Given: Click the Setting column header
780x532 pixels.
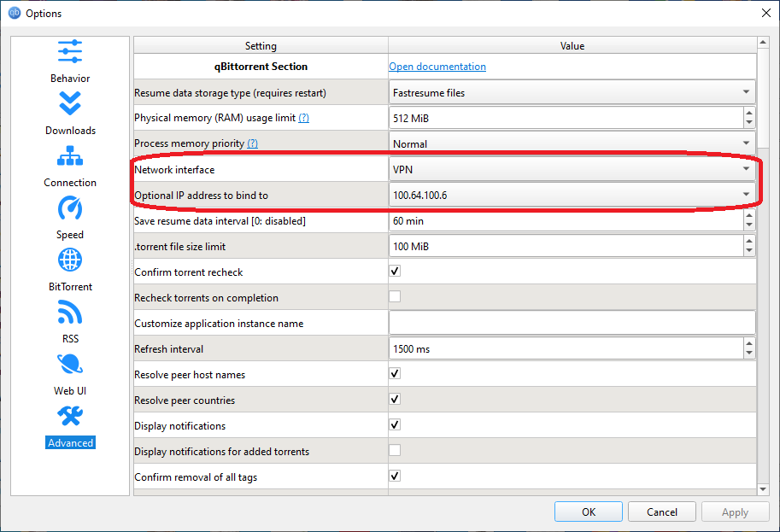Looking at the screenshot, I should [x=261, y=46].
